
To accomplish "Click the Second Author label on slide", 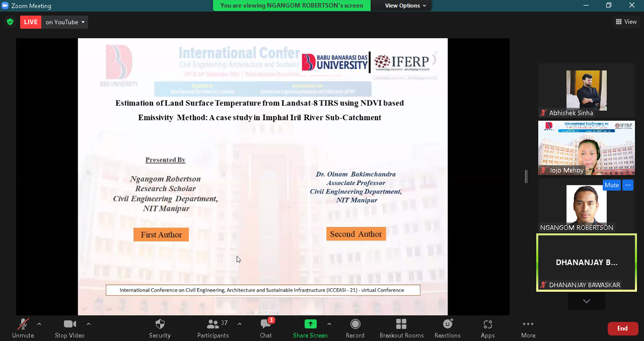I will tap(356, 234).
